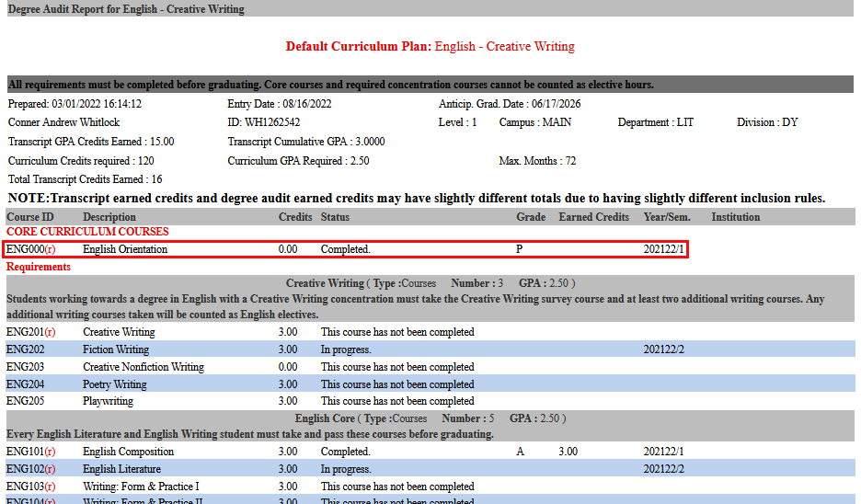Select the English Composition description
Viewport: 861px width, 504px height.
(x=129, y=452)
